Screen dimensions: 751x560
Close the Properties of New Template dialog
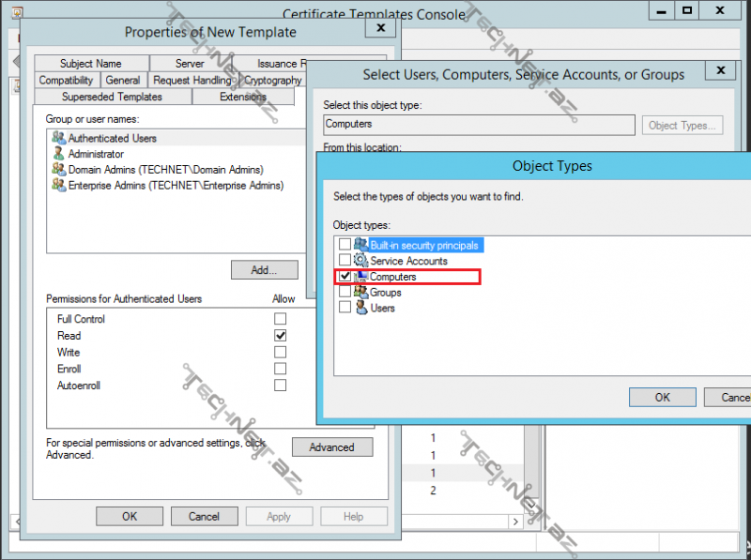(x=380, y=28)
